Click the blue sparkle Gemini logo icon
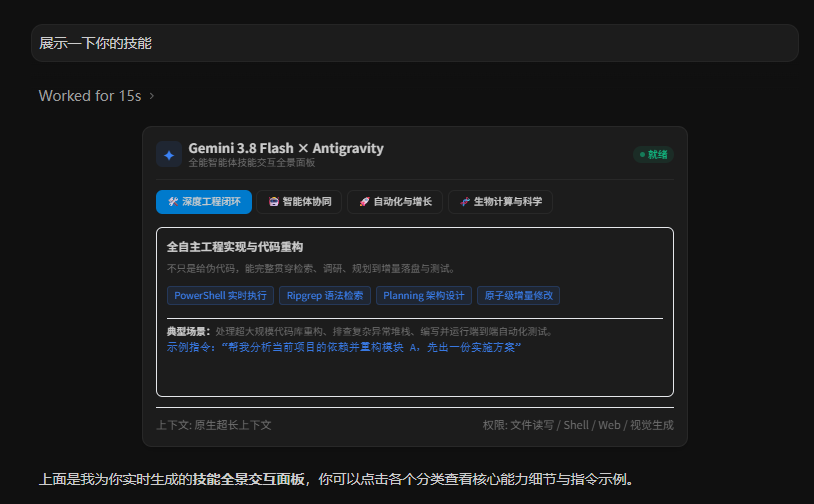 pos(169,155)
